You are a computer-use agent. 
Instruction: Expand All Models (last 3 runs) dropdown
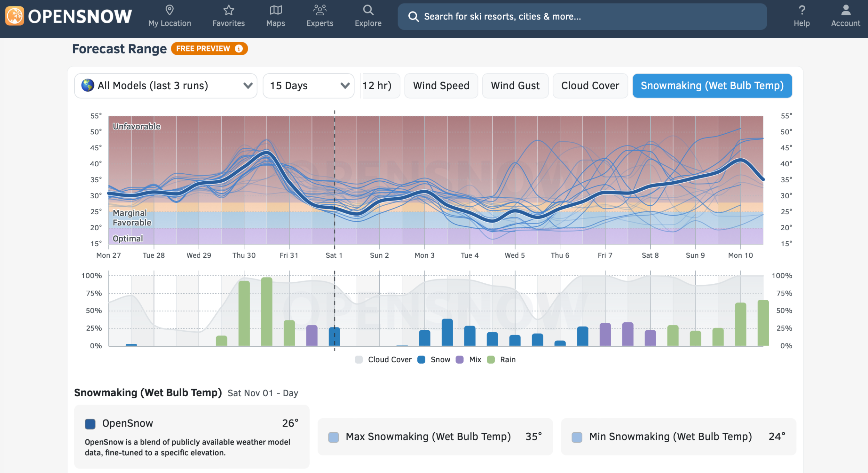[166, 86]
